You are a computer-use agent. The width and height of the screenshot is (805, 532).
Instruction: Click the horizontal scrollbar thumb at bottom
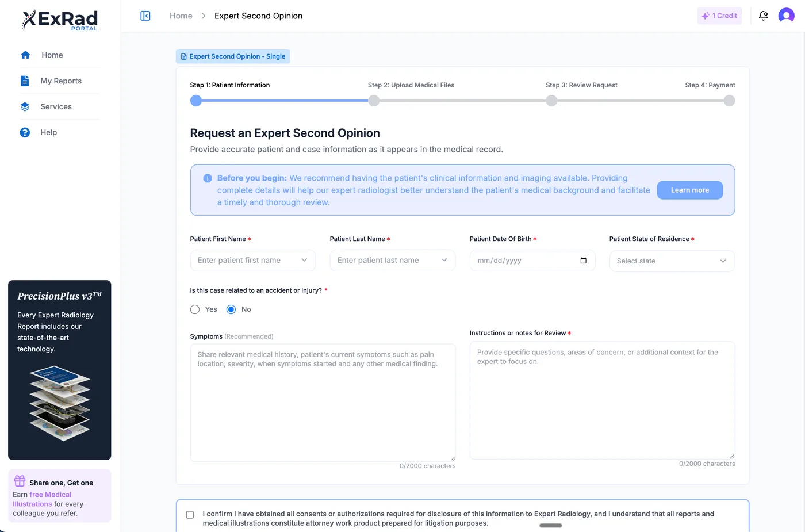pyautogui.click(x=550, y=525)
